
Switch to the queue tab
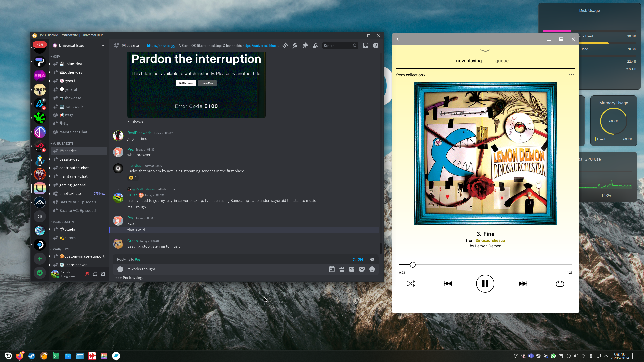(502, 61)
